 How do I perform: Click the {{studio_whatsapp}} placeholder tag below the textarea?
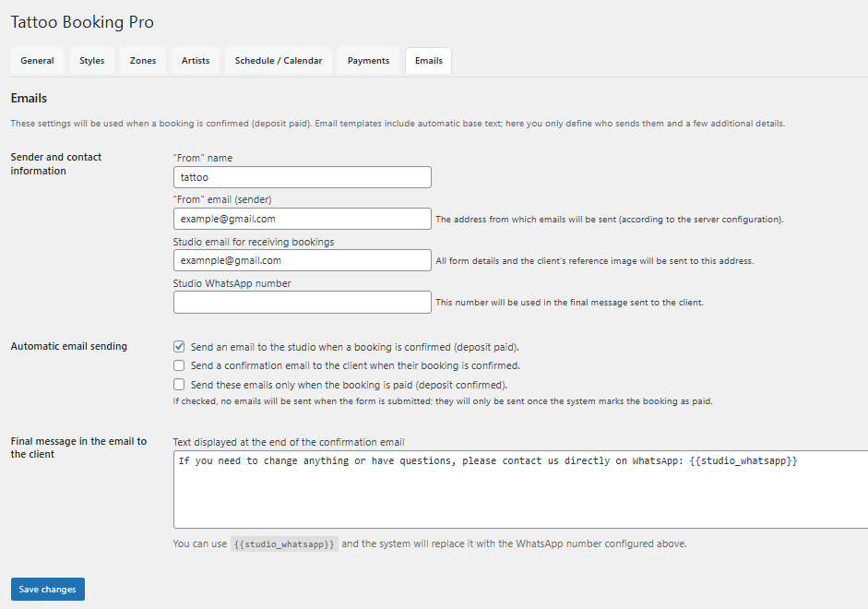(x=284, y=544)
